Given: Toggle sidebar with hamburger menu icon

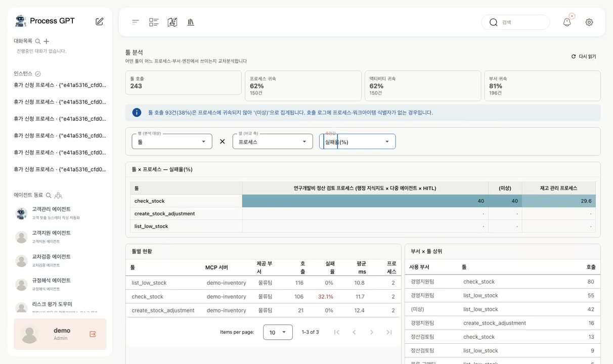Looking at the screenshot, I should (136, 22).
